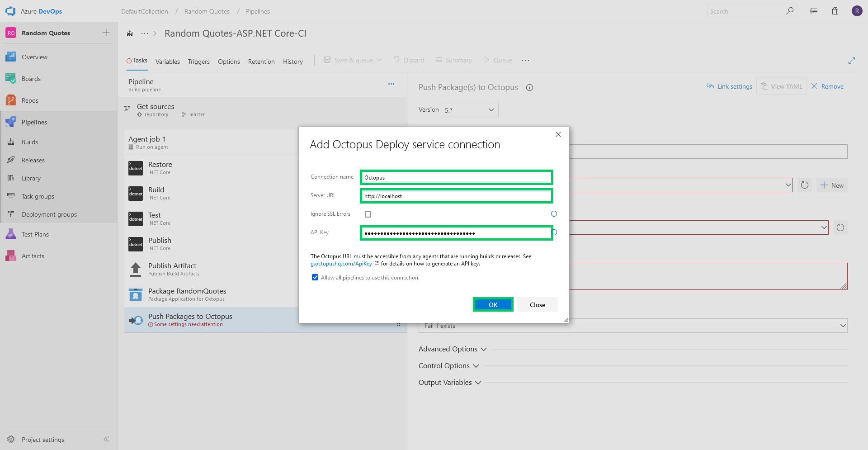Screen dimensions: 868x450
Task: Select the Restore .NET Core task
Action: 212,168
